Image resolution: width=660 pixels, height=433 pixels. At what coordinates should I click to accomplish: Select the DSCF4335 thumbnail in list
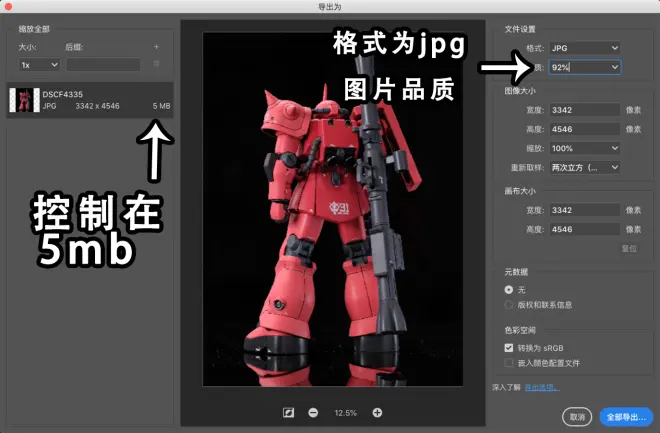(24, 100)
